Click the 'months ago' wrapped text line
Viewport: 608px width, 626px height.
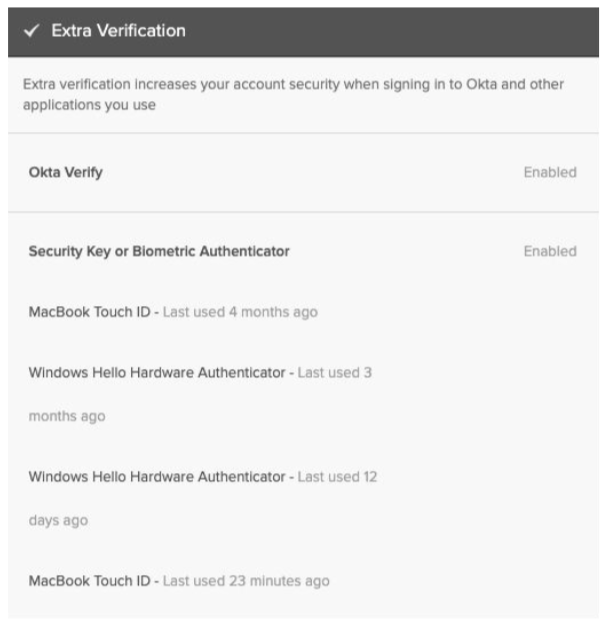tap(66, 416)
